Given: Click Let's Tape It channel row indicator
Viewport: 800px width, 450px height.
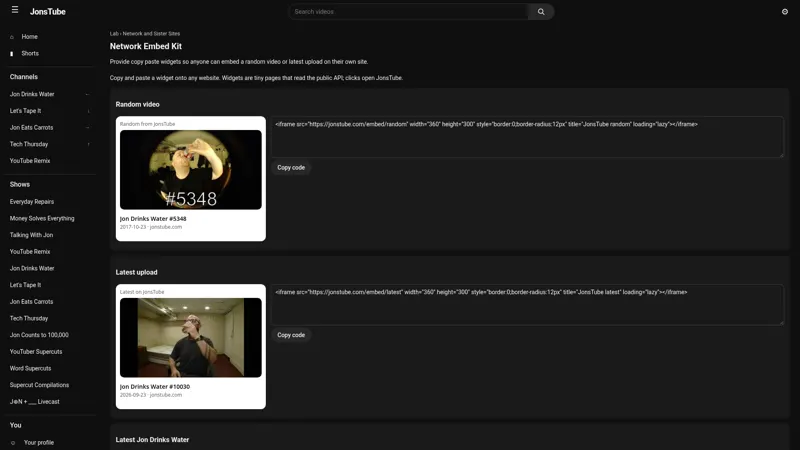Looking at the screenshot, I should click(x=88, y=111).
